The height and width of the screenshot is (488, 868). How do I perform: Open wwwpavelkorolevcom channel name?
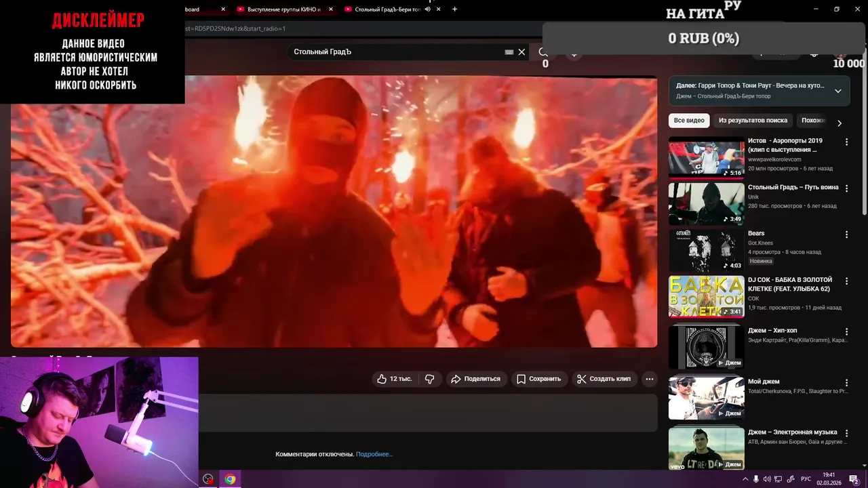point(774,159)
